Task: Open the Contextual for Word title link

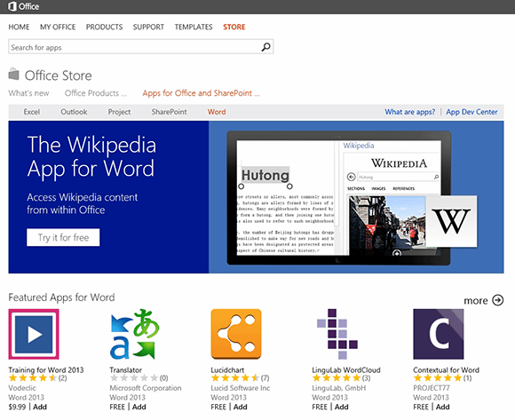Action: pos(446,369)
